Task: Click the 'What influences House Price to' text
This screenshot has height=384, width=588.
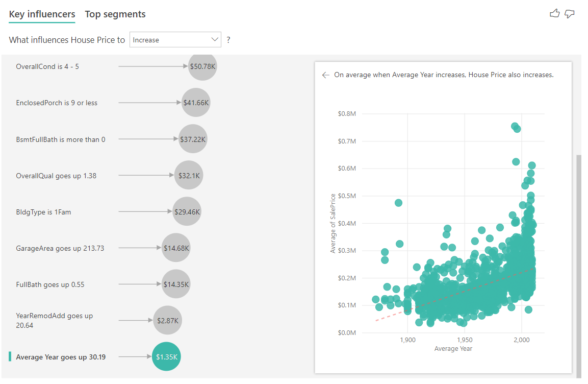Action: [67, 40]
